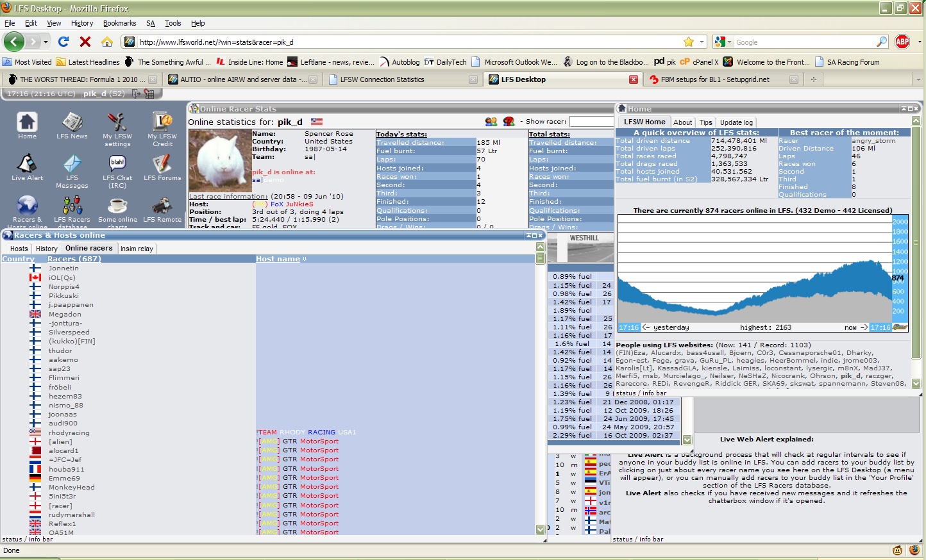The width and height of the screenshot is (926, 560).
Task: Open the Latest Headlines bookmark
Action: 88,62
